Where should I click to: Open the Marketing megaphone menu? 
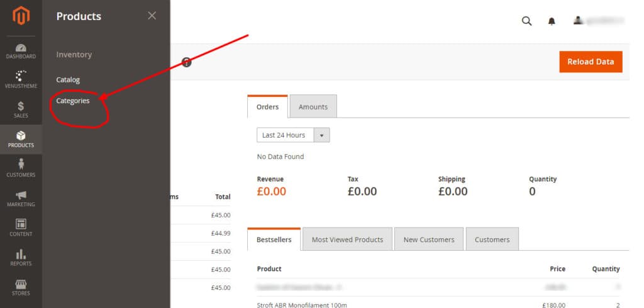pos(21,198)
